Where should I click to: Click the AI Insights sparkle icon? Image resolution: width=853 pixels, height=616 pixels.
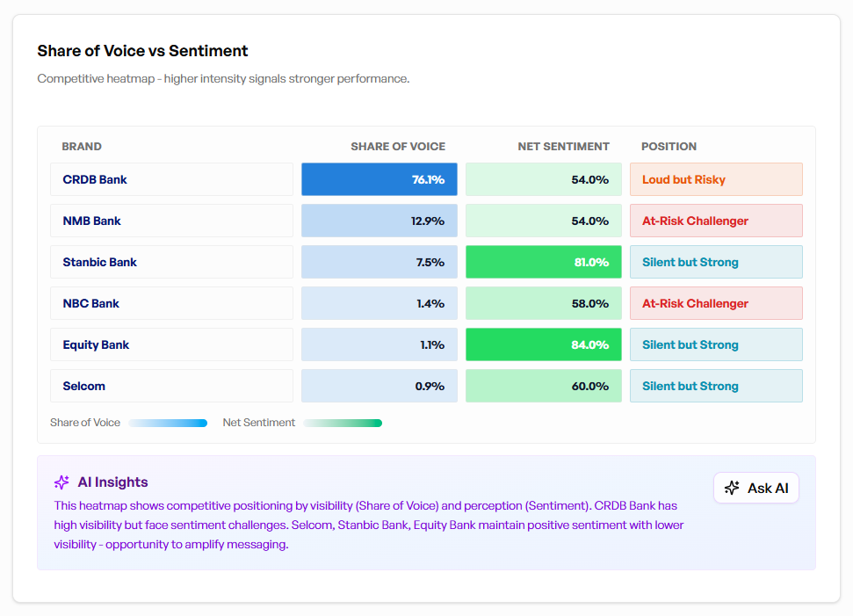point(61,482)
